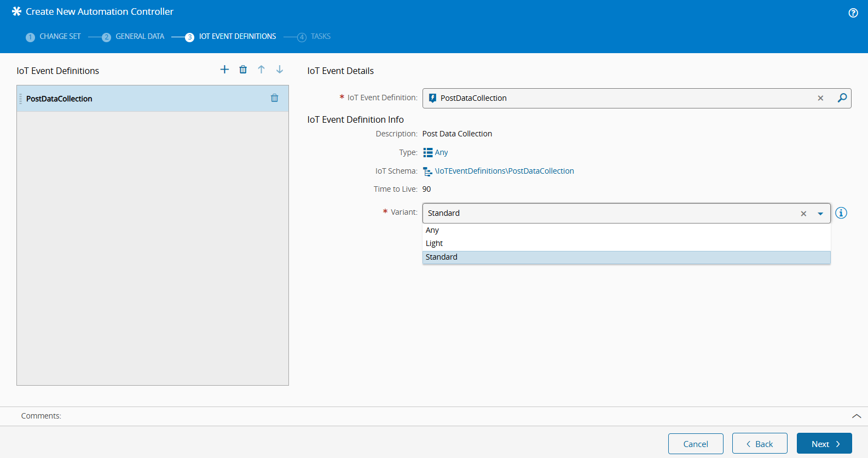Show Variant info icon details
The image size is (868, 458).
click(841, 213)
